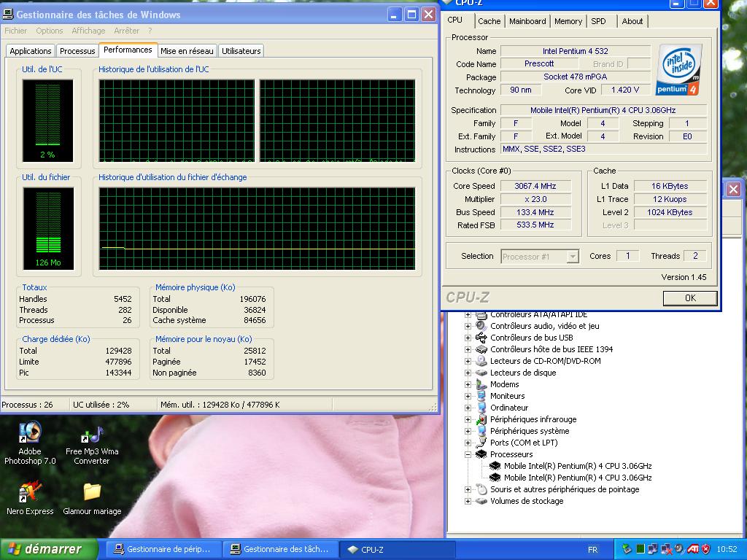The height and width of the screenshot is (560, 747).
Task: Click Lecteurs de CD-ROM/DVD-ROM icon
Action: [481, 361]
